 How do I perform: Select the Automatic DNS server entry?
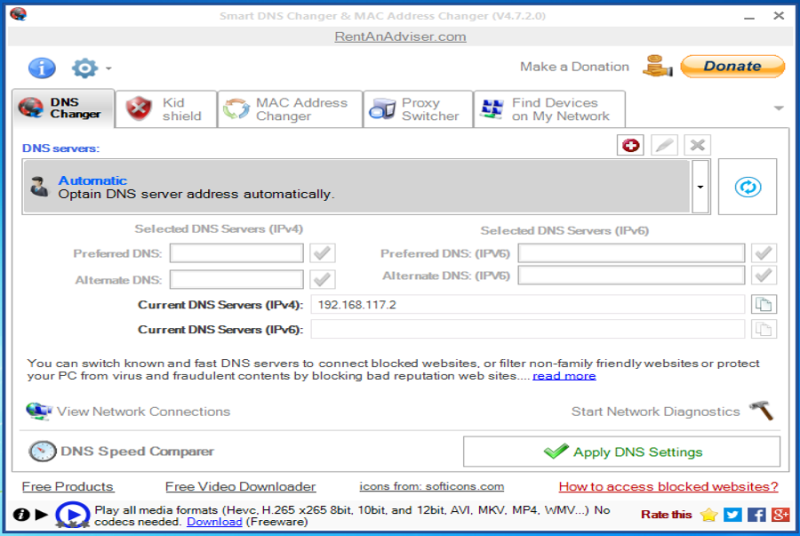click(357, 187)
